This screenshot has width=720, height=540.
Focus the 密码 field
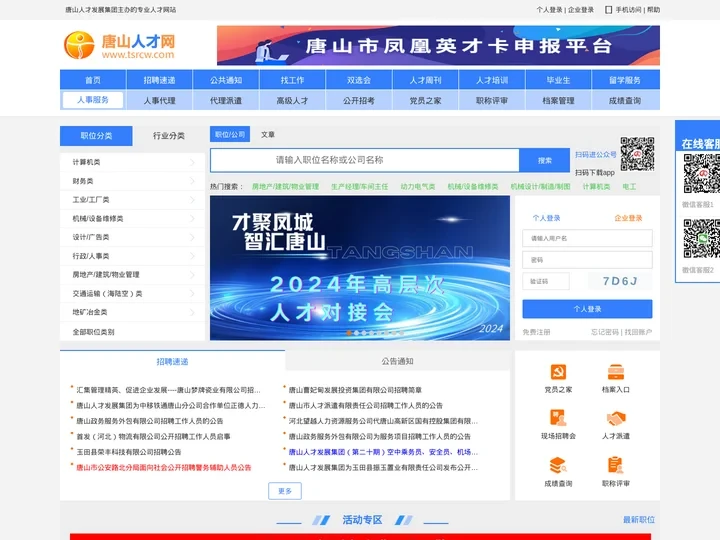pyautogui.click(x=587, y=260)
